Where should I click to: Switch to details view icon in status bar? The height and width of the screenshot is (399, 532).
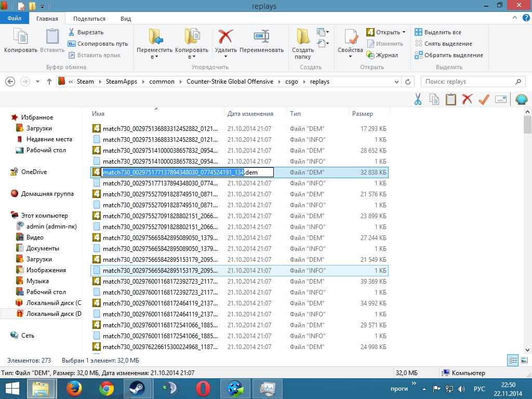pos(513,361)
